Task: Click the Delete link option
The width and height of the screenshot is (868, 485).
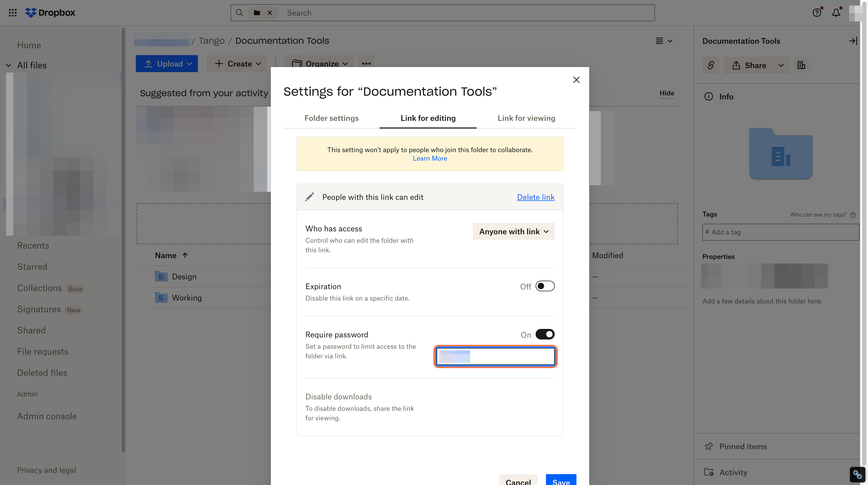Action: pos(535,197)
